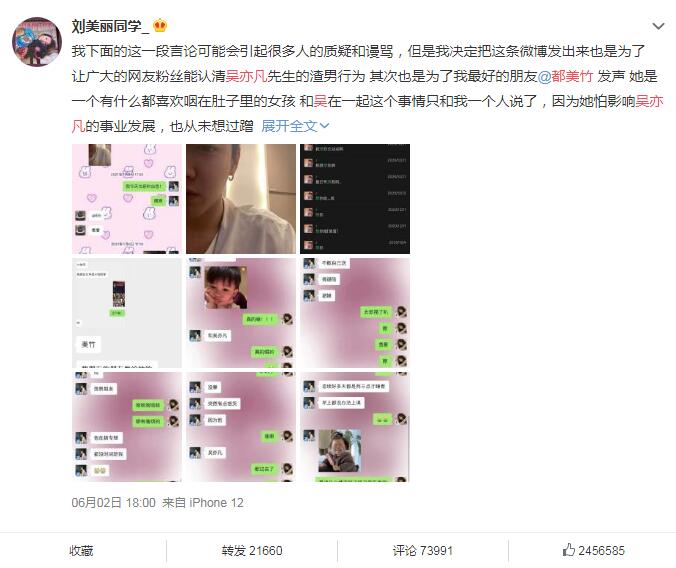Open post options chevron at top right
676x568 pixels.
658,26
